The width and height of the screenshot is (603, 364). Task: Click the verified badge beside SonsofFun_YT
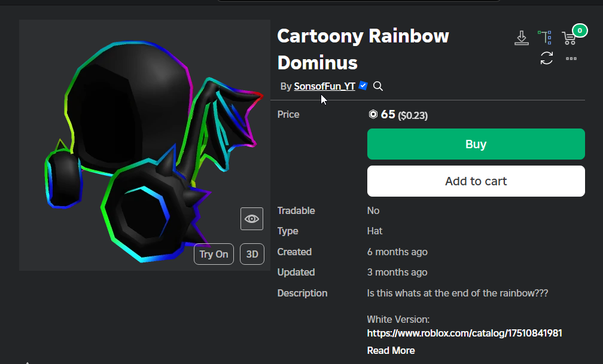(x=363, y=85)
